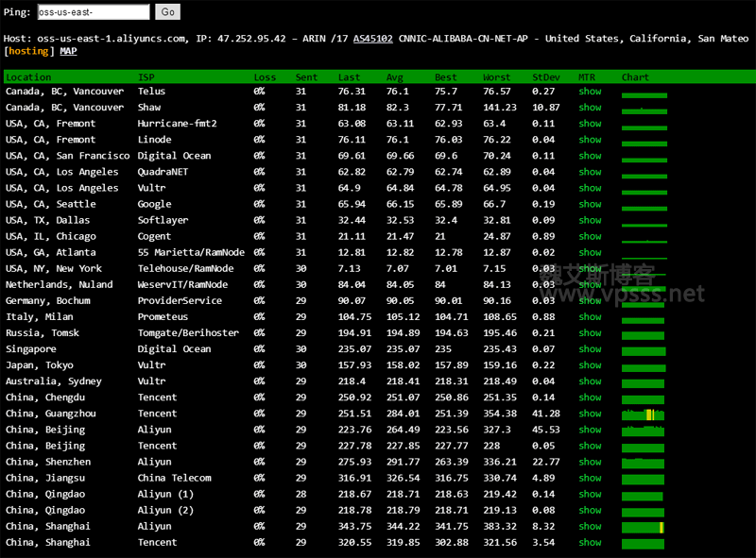Click the StDev column header
This screenshot has height=558, width=756.
click(544, 76)
